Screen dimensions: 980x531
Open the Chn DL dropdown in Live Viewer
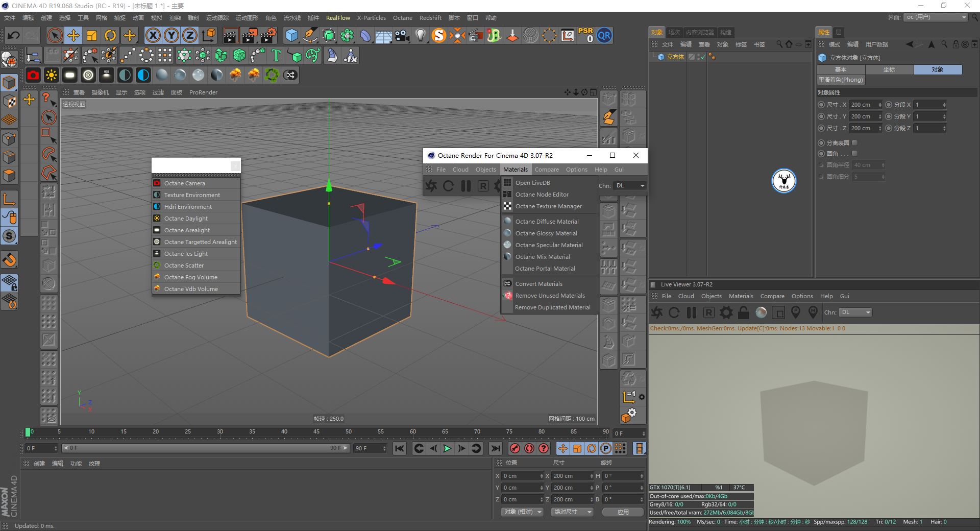[x=856, y=312]
